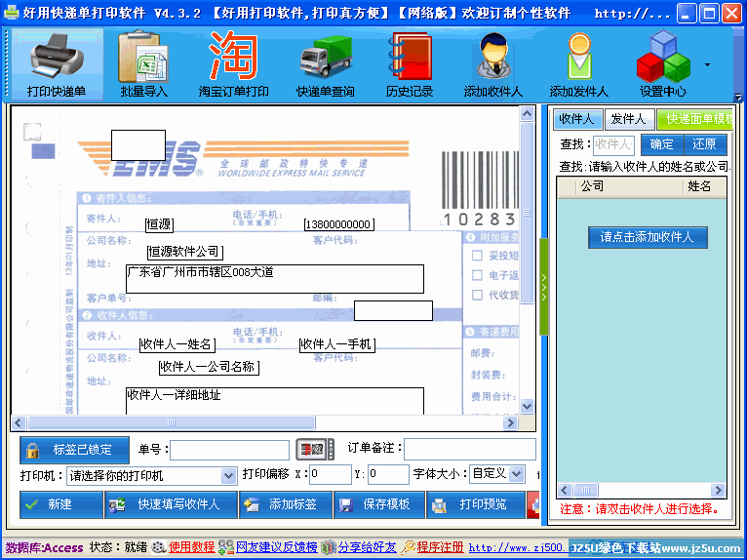This screenshot has height=560, width=747.
Task: Click the 请点击添加收件人 button
Action: 647,237
